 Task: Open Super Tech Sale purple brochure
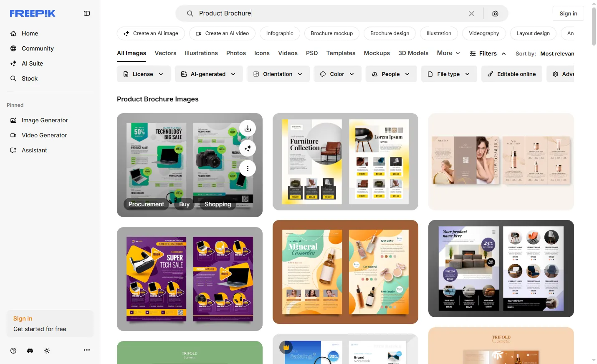[x=190, y=279]
